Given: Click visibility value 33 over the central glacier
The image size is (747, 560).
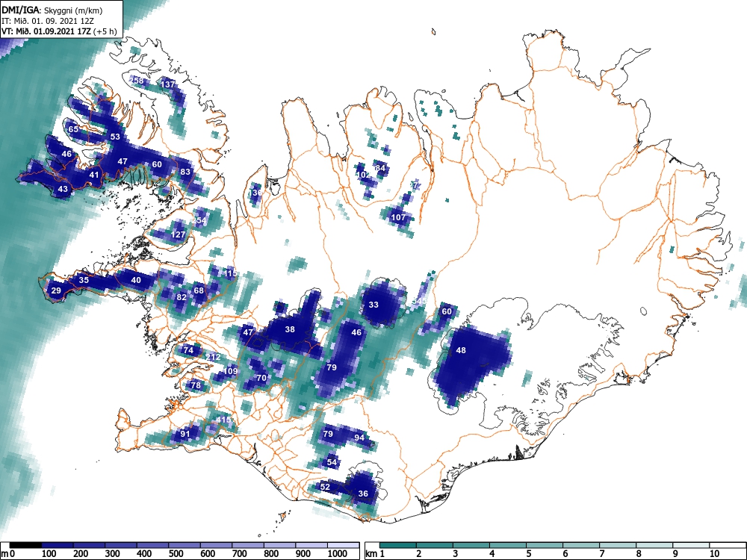Looking at the screenshot, I should pos(373,305).
